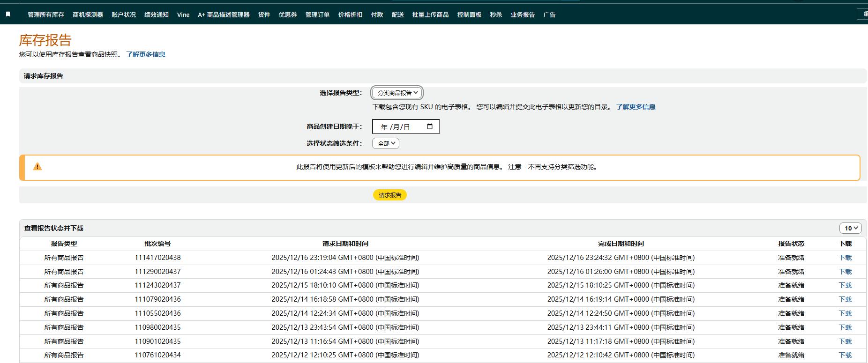
Task: Select A+ 商品描述管理器 in navigation
Action: 224,15
